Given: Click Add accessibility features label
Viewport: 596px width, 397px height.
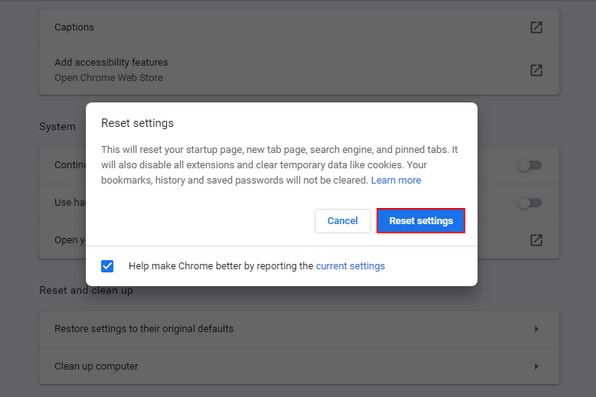Looking at the screenshot, I should (x=111, y=62).
